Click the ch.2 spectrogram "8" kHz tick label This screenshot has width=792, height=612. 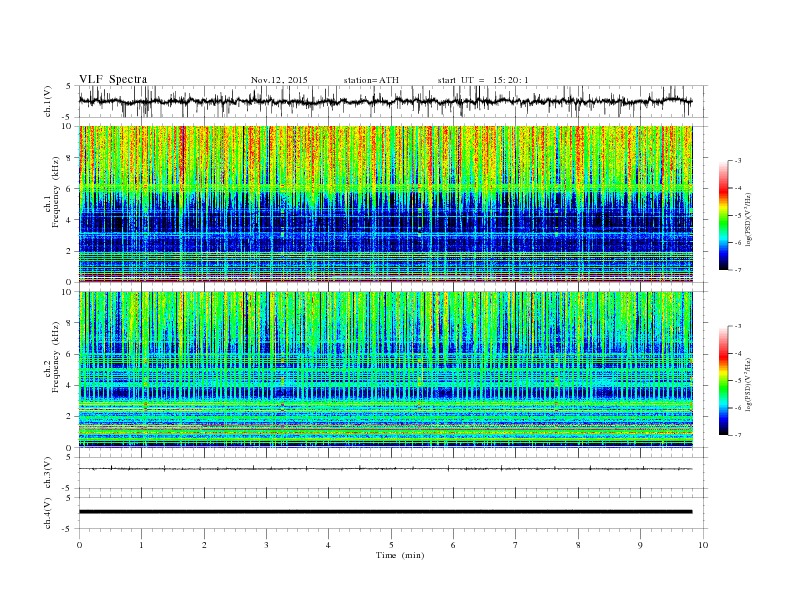coord(69,323)
